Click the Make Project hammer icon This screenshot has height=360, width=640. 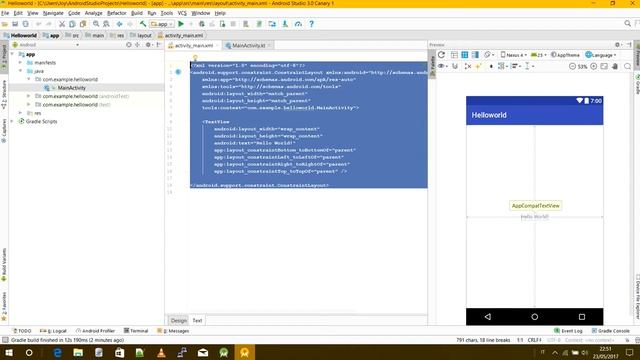click(x=143, y=24)
